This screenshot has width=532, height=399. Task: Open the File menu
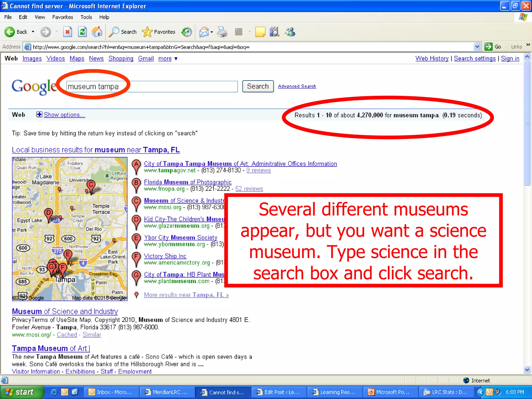[8, 17]
